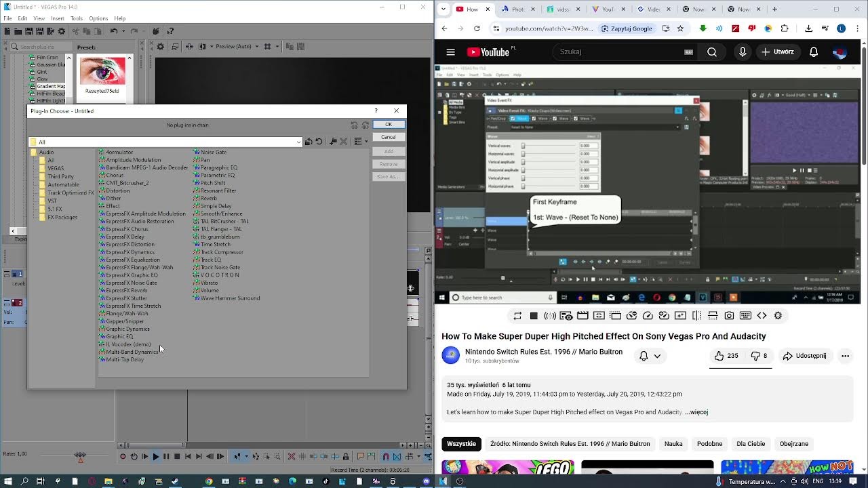Open the Options menu in VEGAS Pro
This screenshot has width=868, height=488.
98,18
